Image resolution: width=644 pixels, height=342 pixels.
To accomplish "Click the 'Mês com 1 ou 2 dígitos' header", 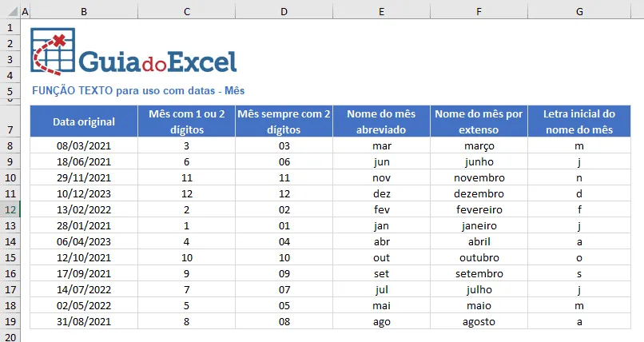I will pos(186,121).
